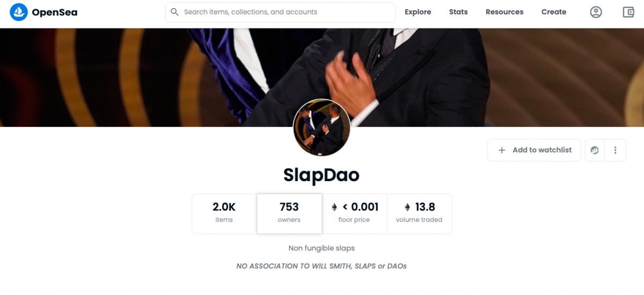Image resolution: width=644 pixels, height=295 pixels.
Task: Click the Ethereum icon beside floor price
Action: click(335, 207)
